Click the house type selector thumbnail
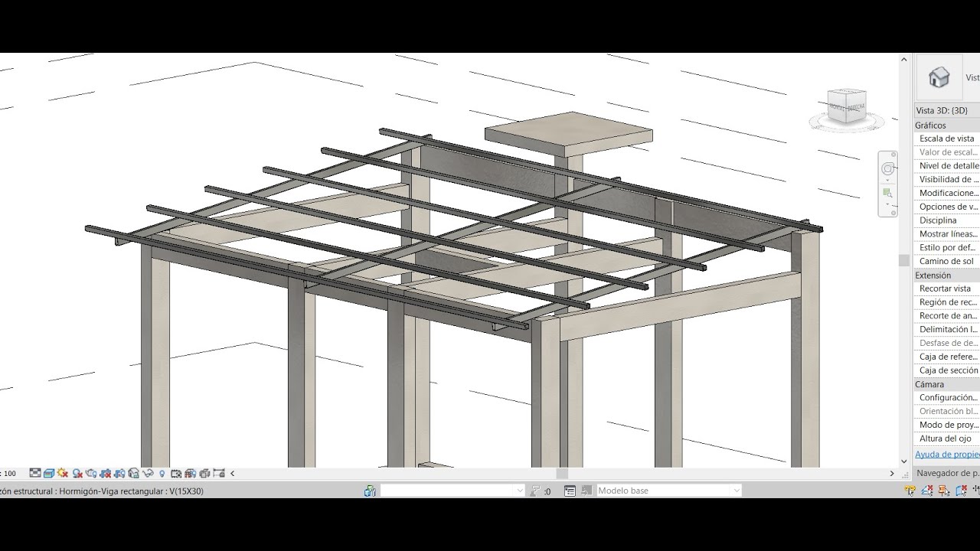The width and height of the screenshot is (980, 551). 939,77
